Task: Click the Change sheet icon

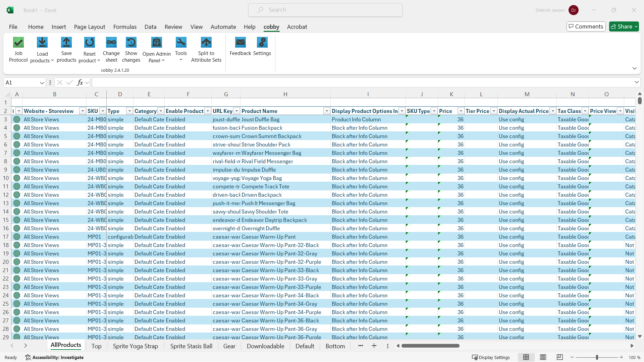Action: 111,43
